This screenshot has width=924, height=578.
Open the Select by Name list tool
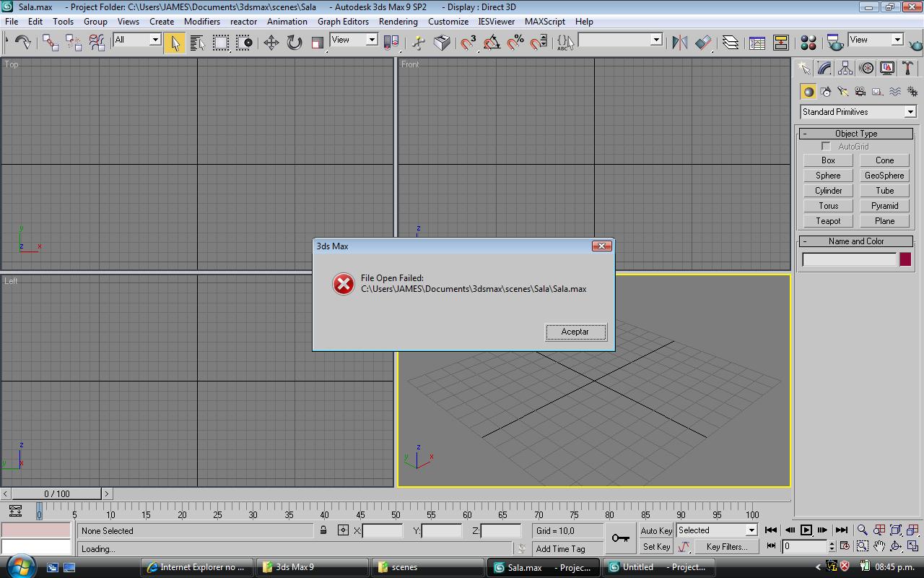point(197,43)
